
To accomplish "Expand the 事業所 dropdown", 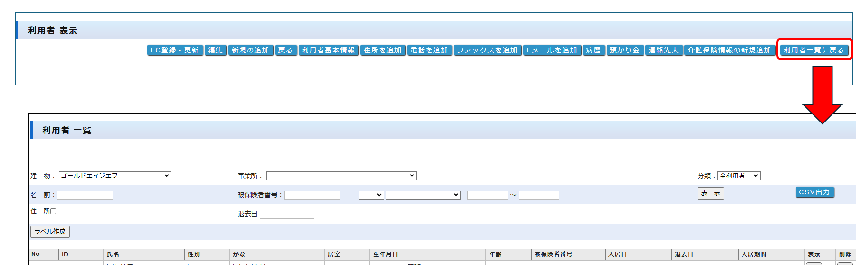I will (x=341, y=176).
